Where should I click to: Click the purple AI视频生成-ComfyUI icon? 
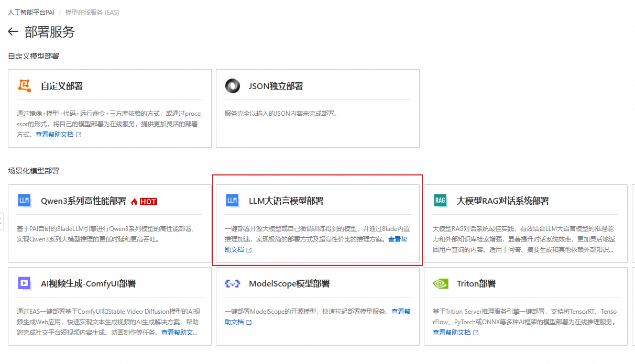24,283
